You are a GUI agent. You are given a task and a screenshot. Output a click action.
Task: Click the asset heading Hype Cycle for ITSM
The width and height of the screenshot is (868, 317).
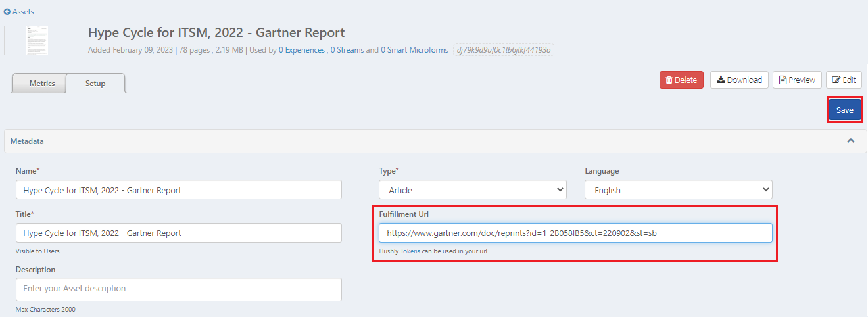tap(216, 32)
